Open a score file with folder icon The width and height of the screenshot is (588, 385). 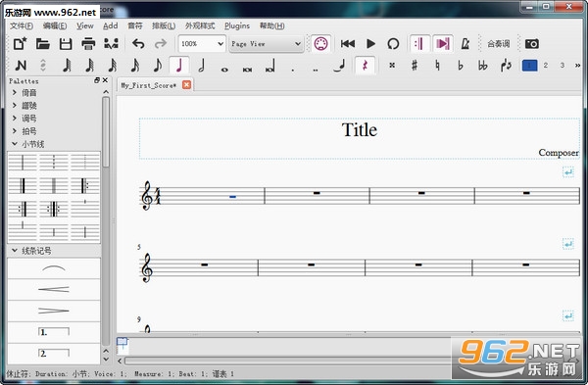pos(43,44)
